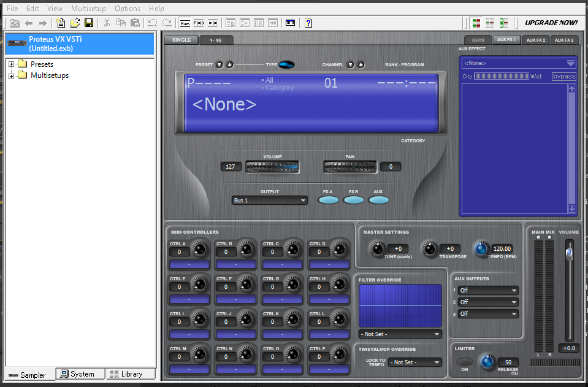Turn on the Limiter ON button
588x387 pixels.
pos(465,362)
